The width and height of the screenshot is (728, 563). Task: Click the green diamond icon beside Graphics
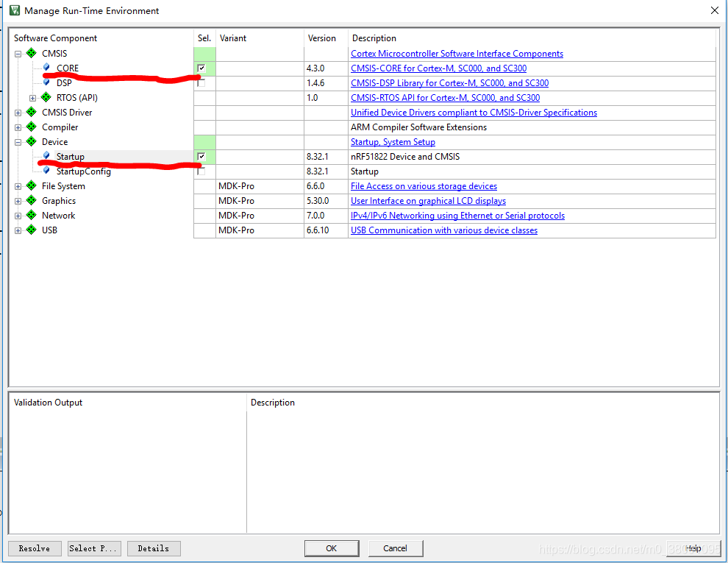tap(31, 200)
